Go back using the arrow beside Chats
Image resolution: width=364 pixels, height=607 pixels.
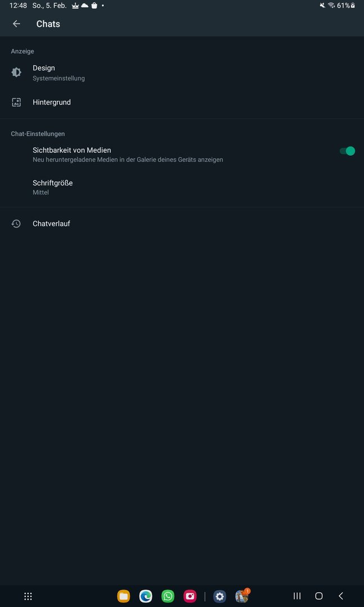pos(16,24)
